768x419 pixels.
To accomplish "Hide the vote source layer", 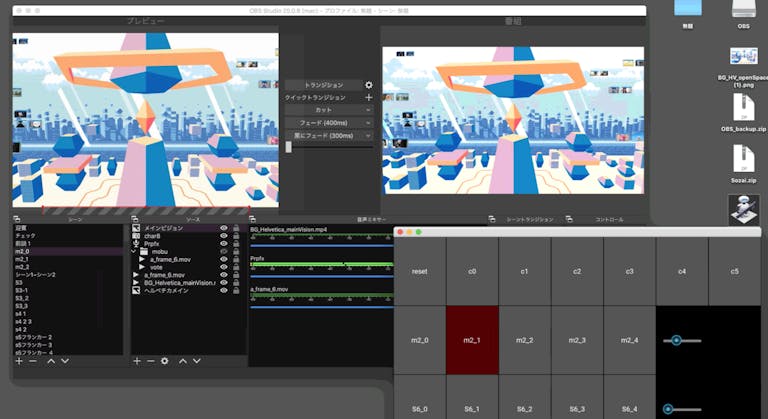I will coord(224,267).
